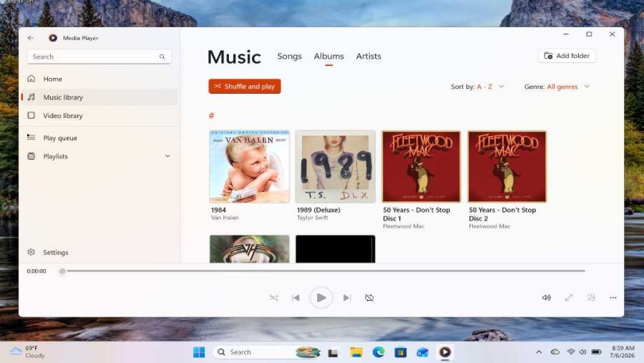Viewport: 644px width, 363px height.
Task: Open the Windows Start menu
Action: coord(199,352)
